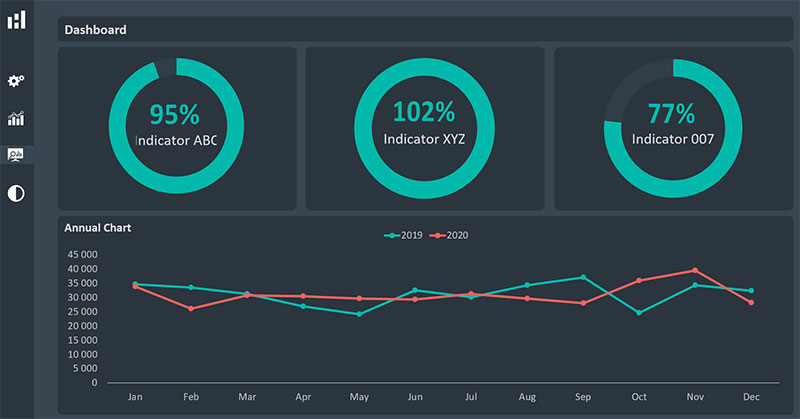Select the 2019 data point for September

pos(583,277)
